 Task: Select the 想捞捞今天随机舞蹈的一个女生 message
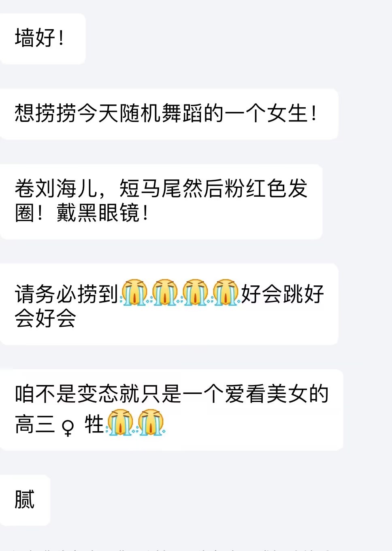coord(169,114)
